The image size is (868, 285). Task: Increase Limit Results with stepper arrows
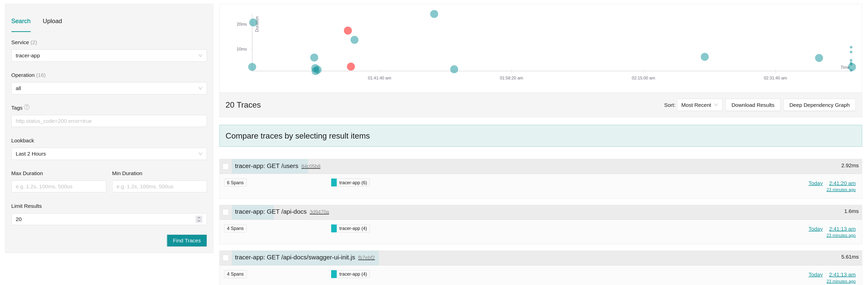(199, 217)
